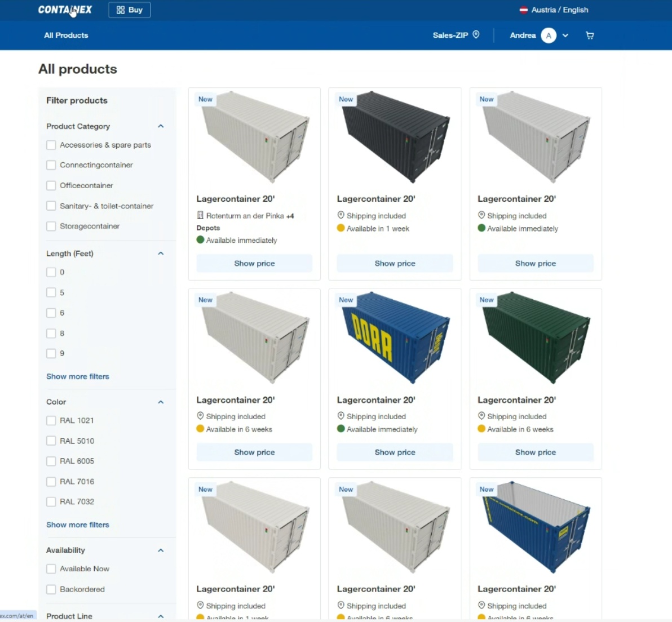Expand the Product Line section
The width and height of the screenshot is (672, 622).
coord(161,616)
